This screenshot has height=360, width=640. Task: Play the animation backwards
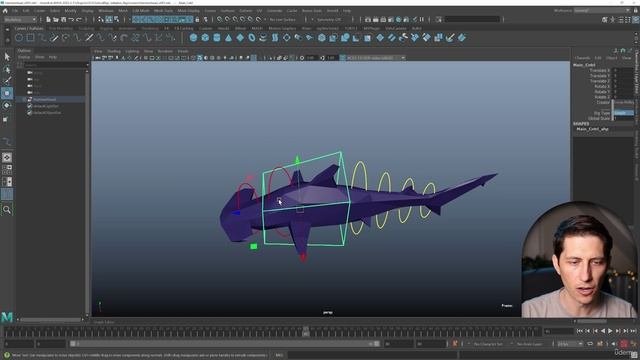click(603, 331)
